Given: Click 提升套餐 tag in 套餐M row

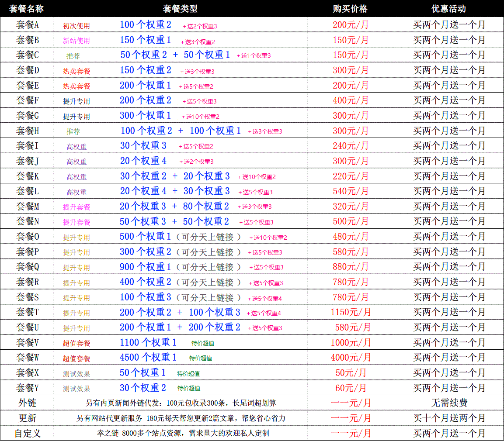Looking at the screenshot, I should [x=76, y=207].
